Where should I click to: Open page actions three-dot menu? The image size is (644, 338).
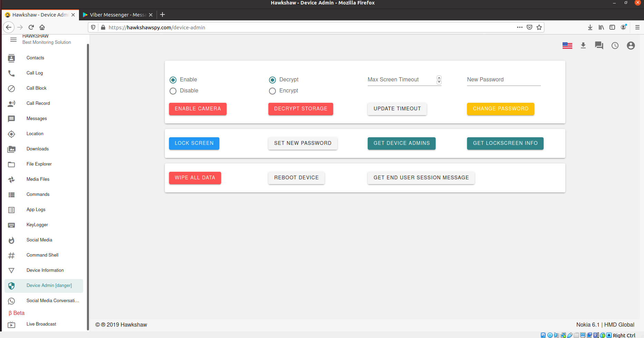pos(520,27)
